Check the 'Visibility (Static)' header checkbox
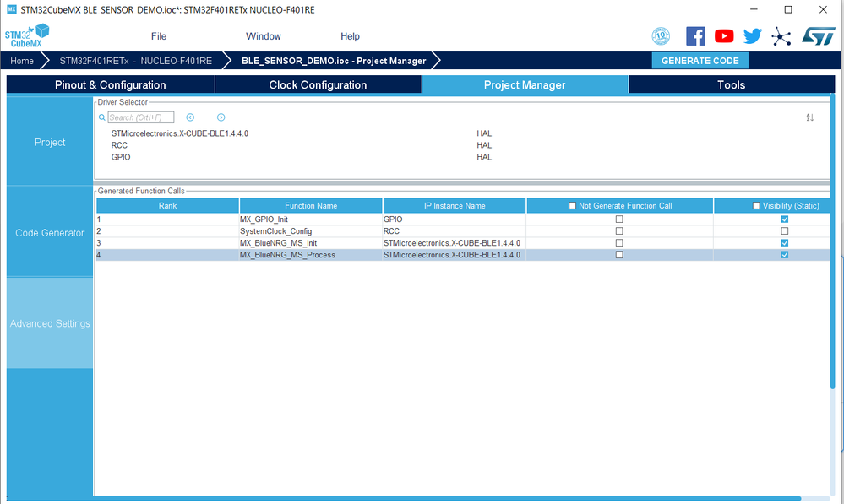Image resolution: width=844 pixels, height=504 pixels. click(x=756, y=205)
